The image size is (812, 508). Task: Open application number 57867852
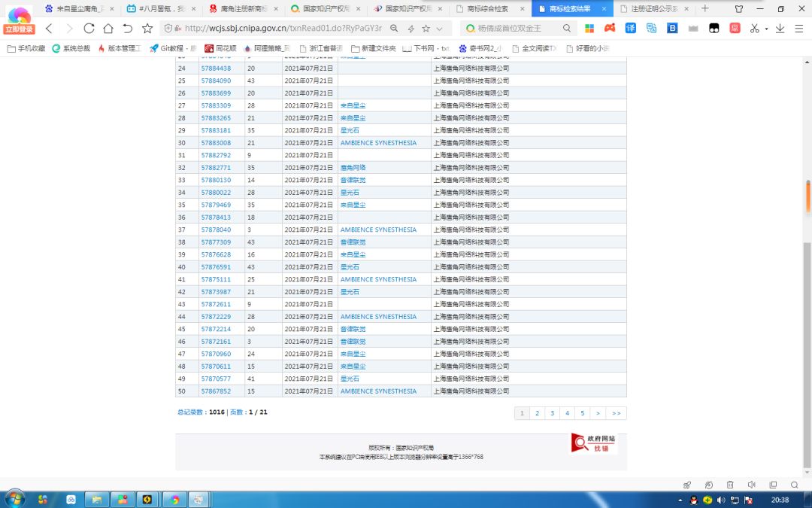point(216,391)
